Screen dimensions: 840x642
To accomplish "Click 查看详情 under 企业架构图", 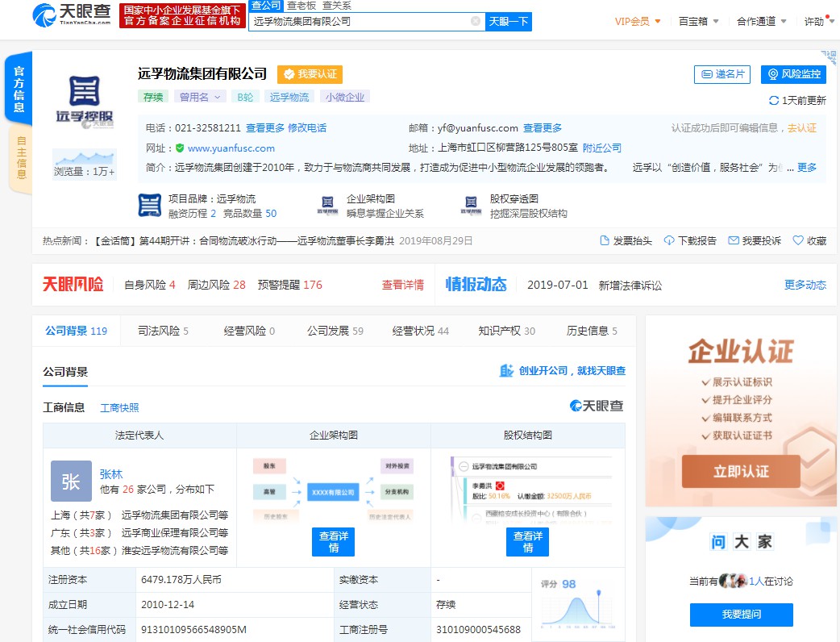I will (333, 542).
